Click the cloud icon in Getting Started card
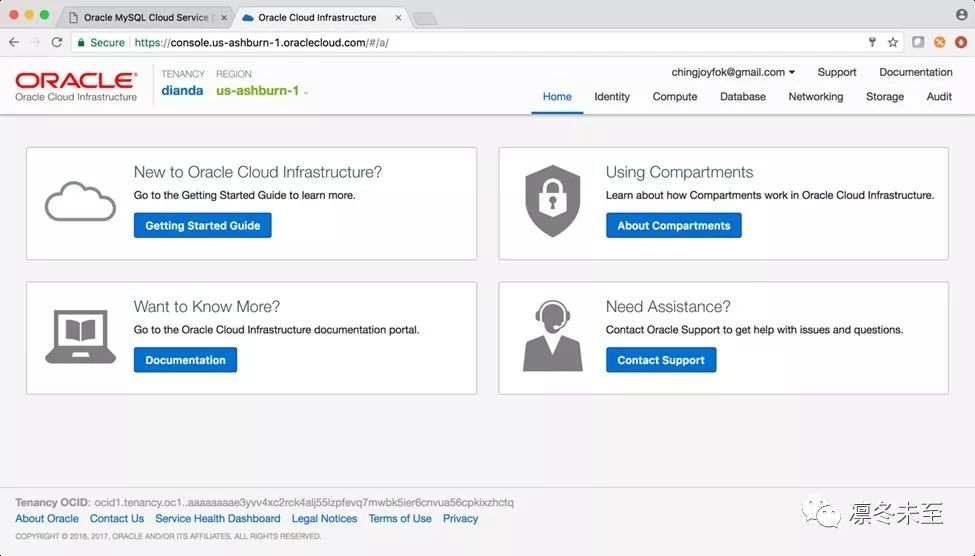 coord(80,202)
